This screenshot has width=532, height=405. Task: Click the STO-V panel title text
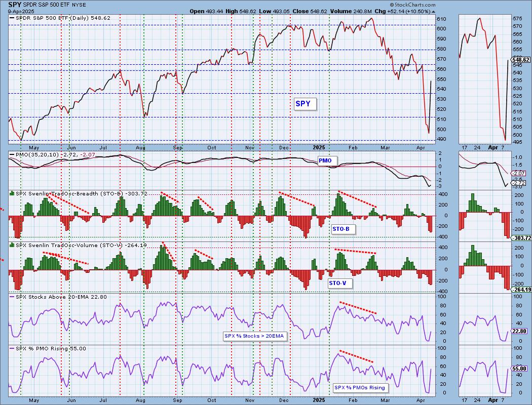[81, 245]
